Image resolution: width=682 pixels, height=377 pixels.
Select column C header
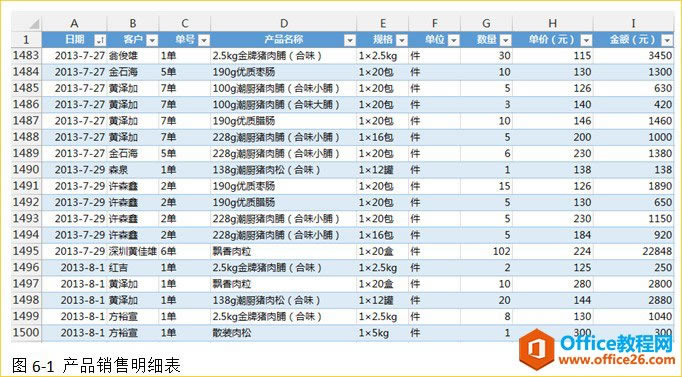coord(185,23)
